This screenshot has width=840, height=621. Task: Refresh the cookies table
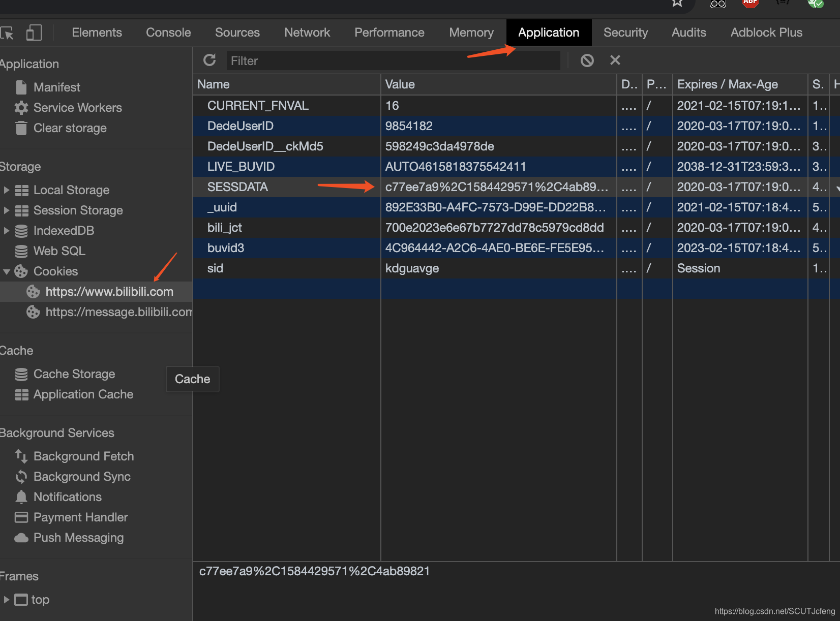coord(209,60)
